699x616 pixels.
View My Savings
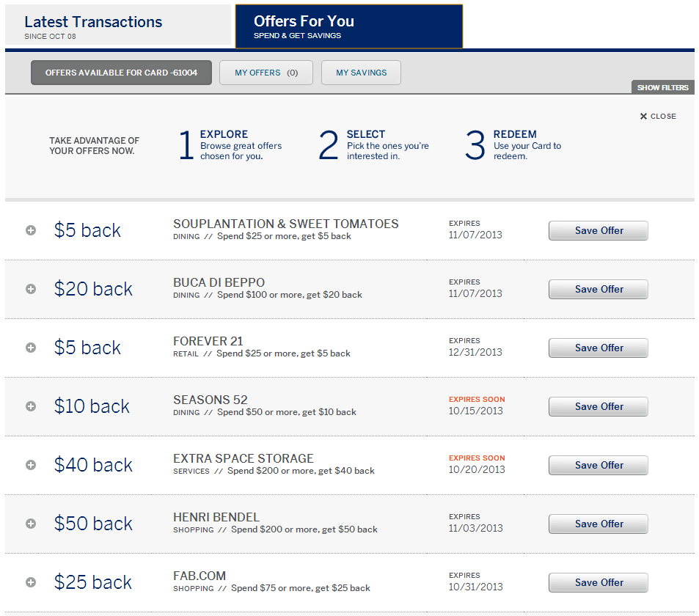(x=361, y=73)
